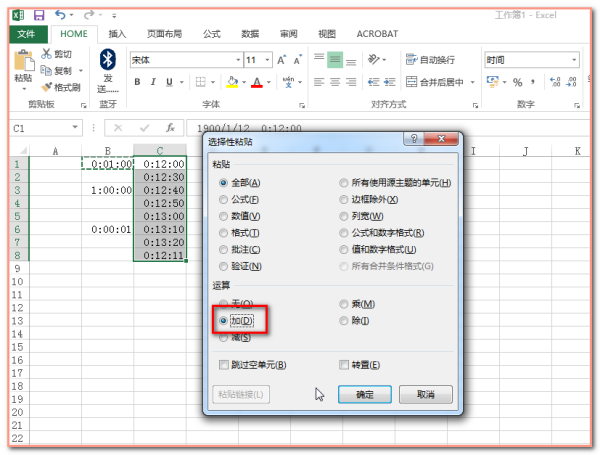600x455 pixels.
Task: Enable the 跳过空单元(B) checkbox
Action: point(224,365)
